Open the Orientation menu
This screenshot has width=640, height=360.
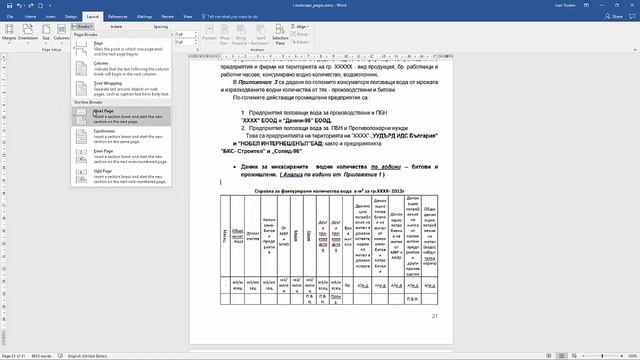coord(28,33)
